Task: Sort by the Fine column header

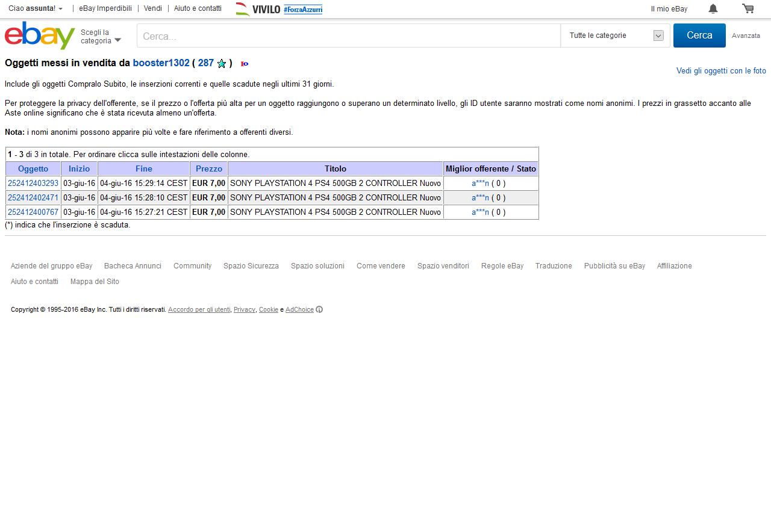Action: [144, 169]
